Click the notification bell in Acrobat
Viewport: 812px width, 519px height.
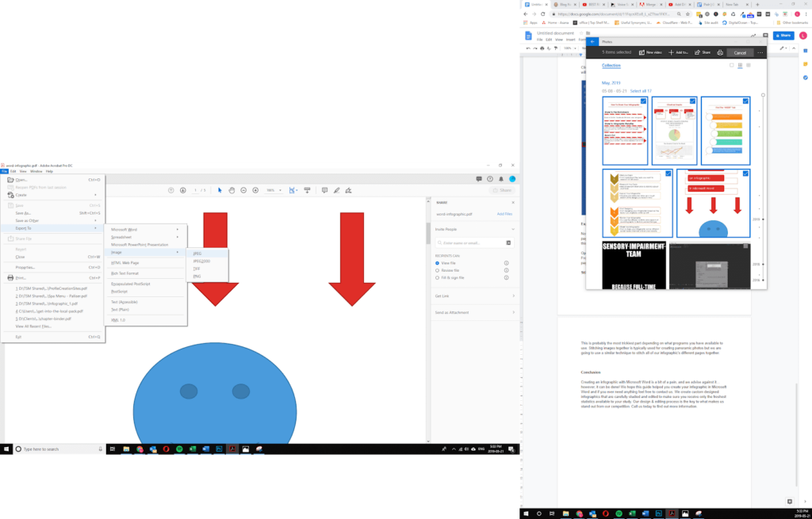coord(500,178)
